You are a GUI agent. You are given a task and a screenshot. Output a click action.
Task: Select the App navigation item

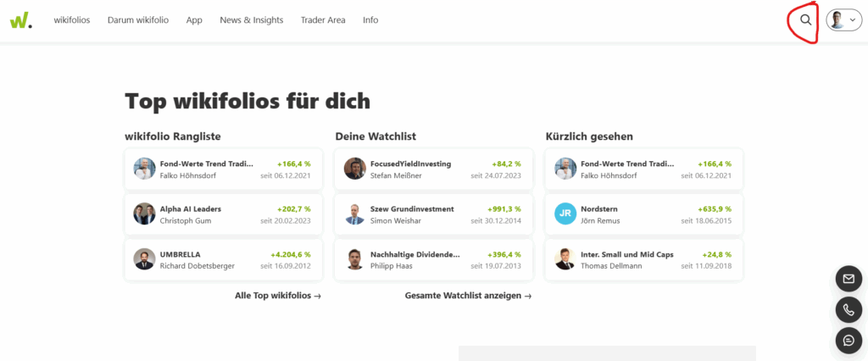coord(194,20)
